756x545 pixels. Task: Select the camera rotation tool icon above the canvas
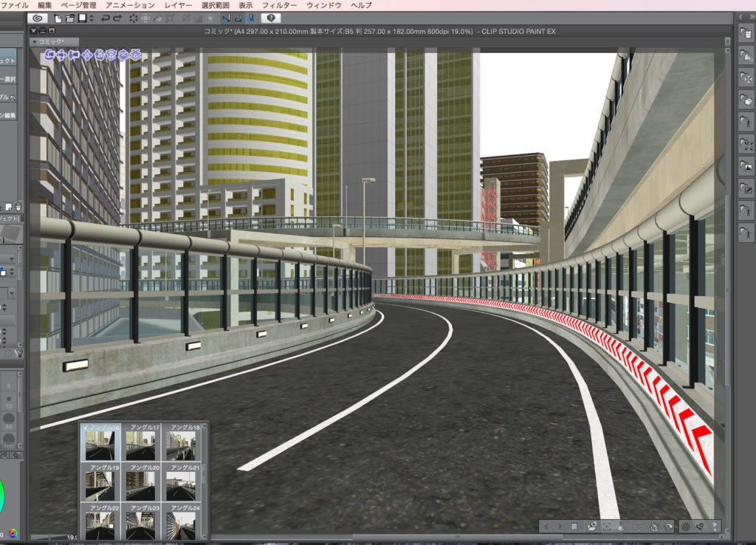click(49, 55)
